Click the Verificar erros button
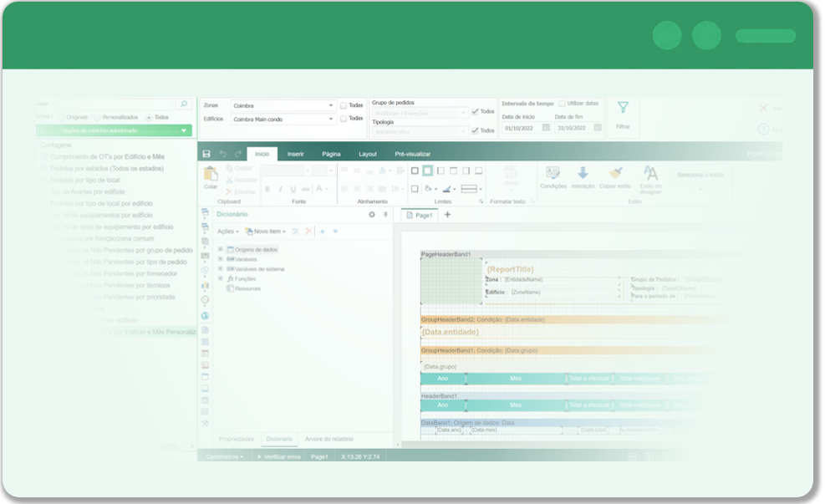Image resolution: width=825 pixels, height=504 pixels. click(279, 457)
